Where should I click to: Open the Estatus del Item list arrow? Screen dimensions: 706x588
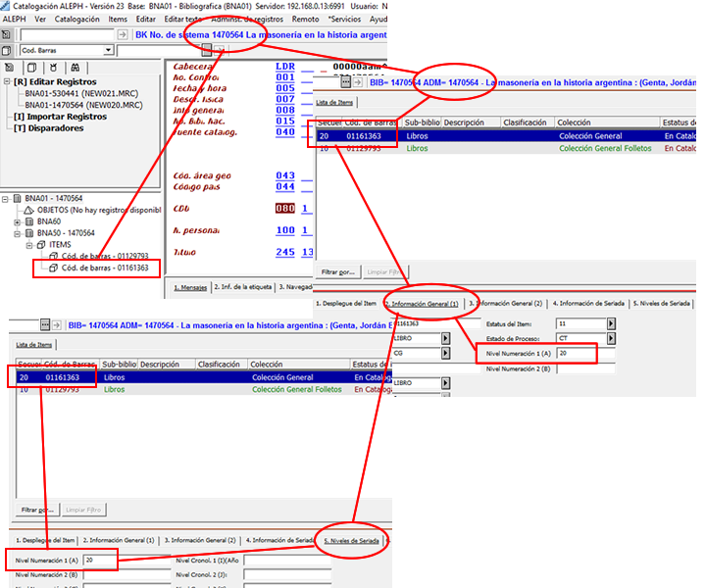[611, 323]
